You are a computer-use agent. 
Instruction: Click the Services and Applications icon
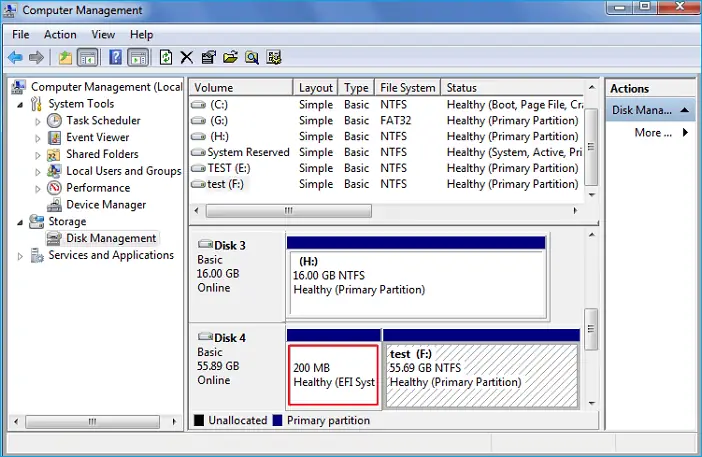point(37,255)
